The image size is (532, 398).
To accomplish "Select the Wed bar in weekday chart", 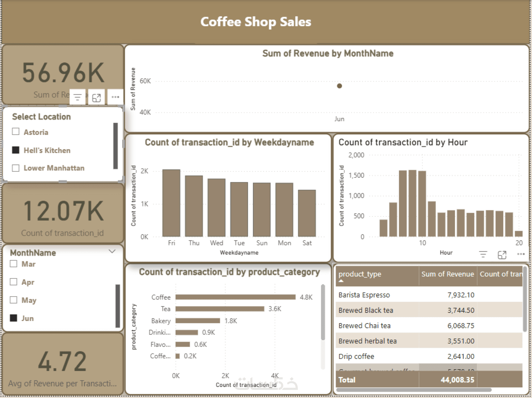I will [217, 207].
